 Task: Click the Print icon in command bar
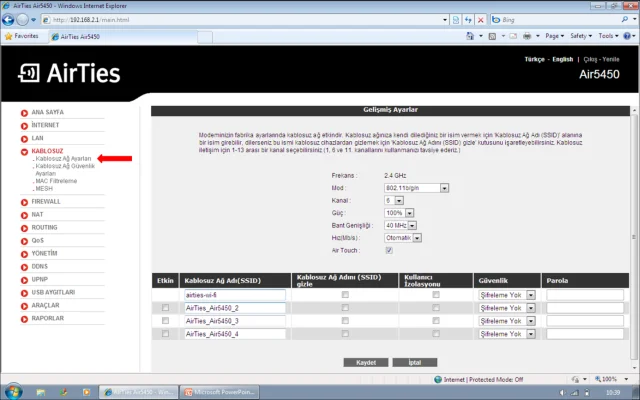pyautogui.click(x=527, y=36)
